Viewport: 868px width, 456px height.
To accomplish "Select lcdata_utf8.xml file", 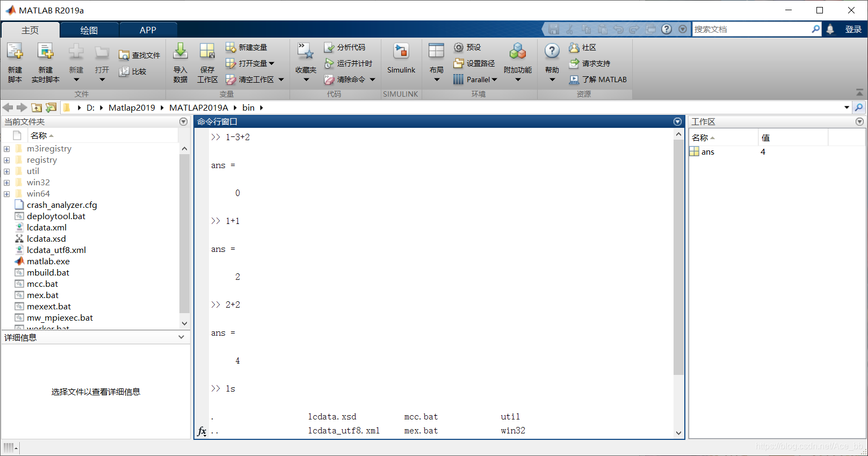I will pos(56,250).
